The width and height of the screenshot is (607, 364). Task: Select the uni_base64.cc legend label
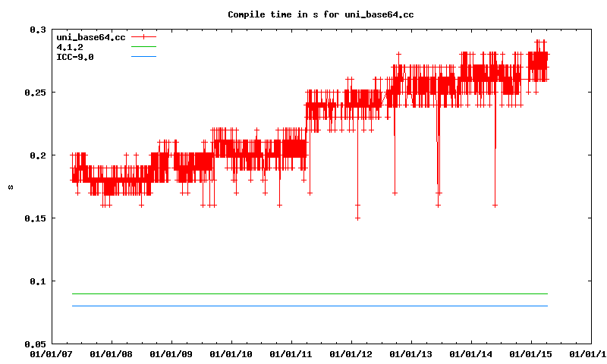pos(90,36)
